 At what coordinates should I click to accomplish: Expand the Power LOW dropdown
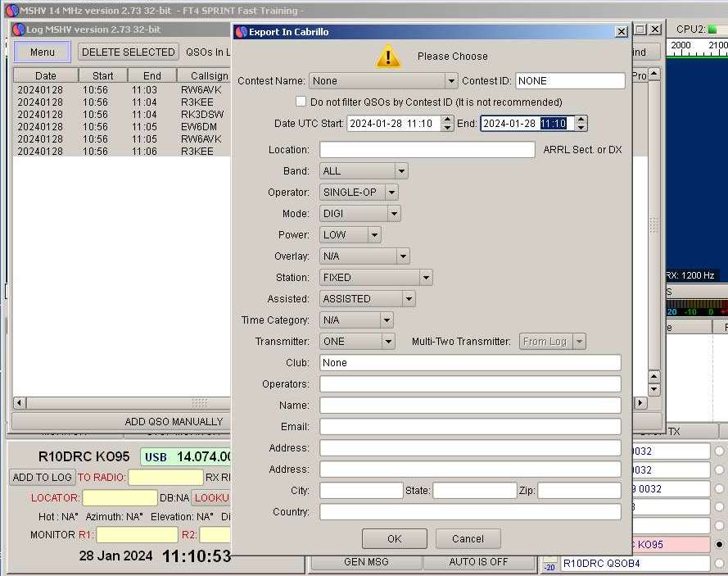[x=374, y=235]
